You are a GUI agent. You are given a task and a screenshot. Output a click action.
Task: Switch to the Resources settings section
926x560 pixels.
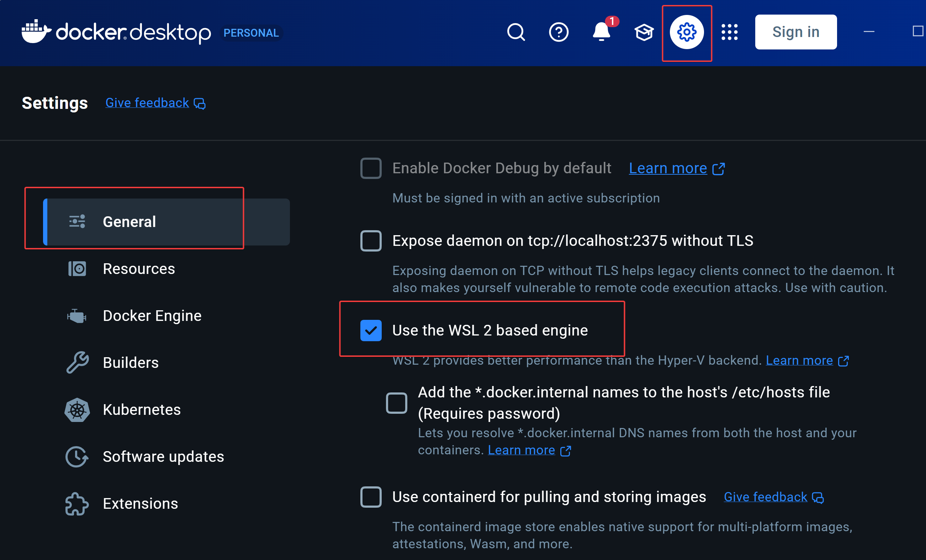[166, 269]
